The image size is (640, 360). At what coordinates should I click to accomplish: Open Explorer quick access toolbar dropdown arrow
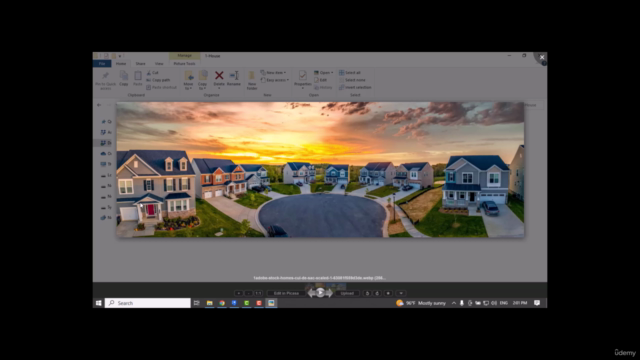(120, 56)
